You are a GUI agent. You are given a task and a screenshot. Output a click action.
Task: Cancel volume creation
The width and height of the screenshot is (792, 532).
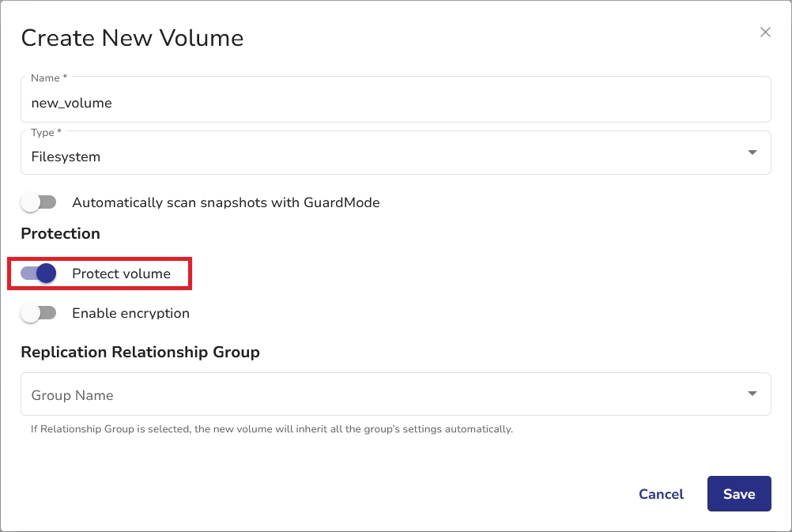pos(661,494)
